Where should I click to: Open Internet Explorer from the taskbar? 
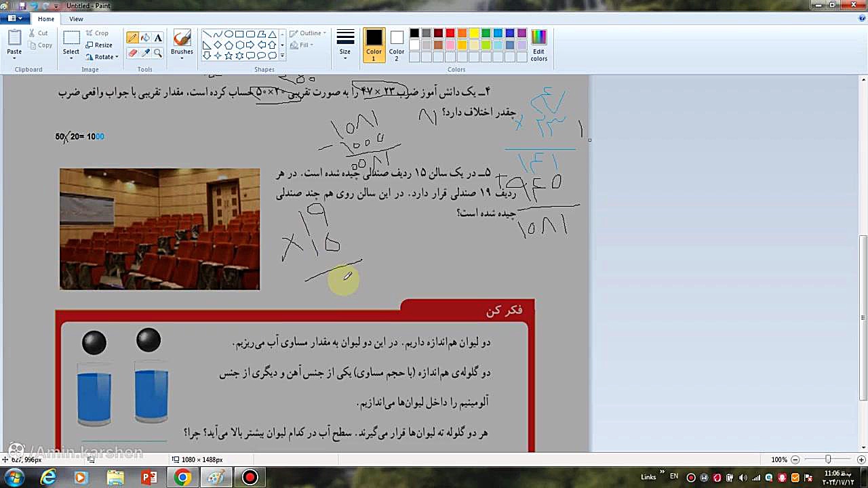pos(48,478)
